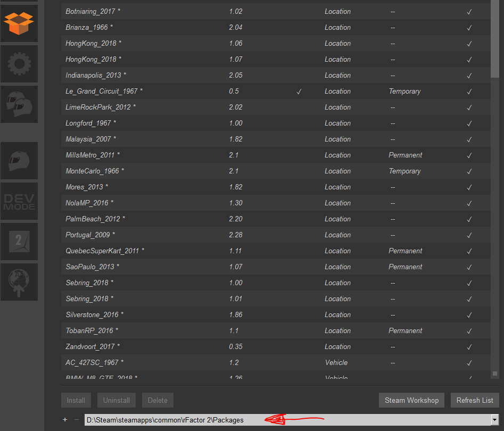
Task: Open the orange package manager box icon
Action: [x=19, y=23]
